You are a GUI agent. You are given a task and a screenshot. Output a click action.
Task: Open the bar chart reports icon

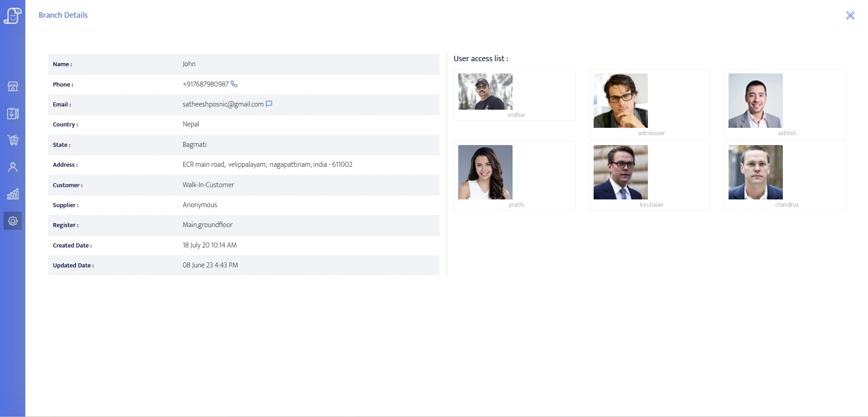(13, 194)
